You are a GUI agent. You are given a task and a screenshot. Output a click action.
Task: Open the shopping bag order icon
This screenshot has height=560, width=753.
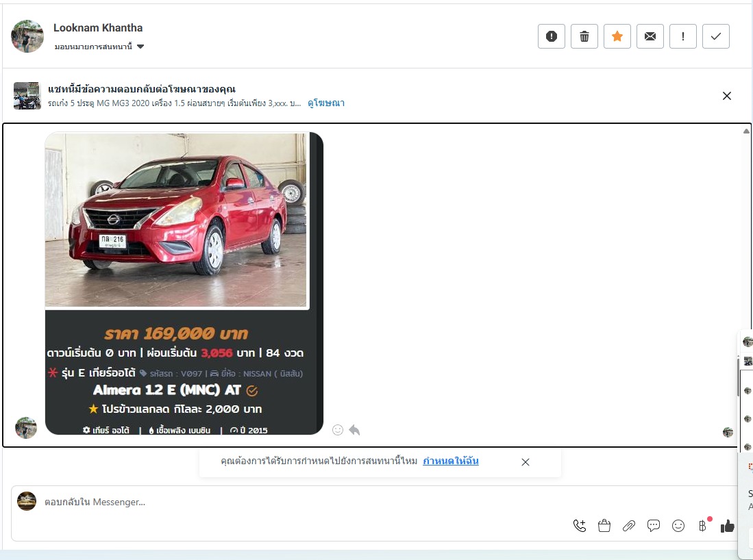coord(604,526)
